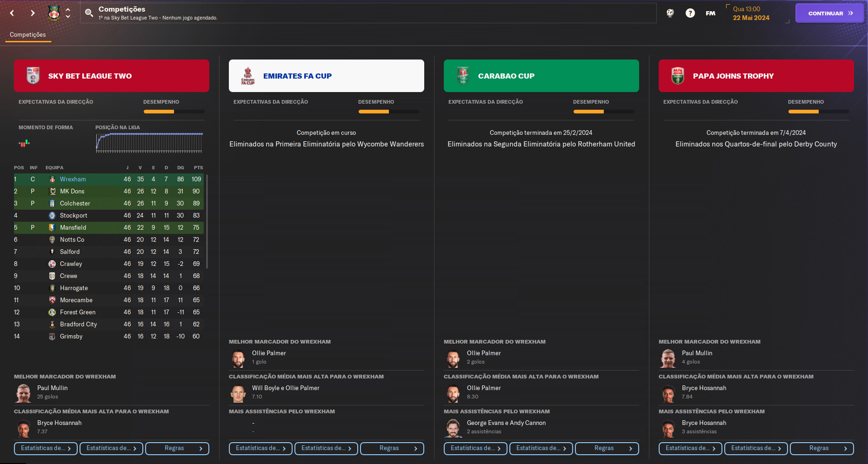The height and width of the screenshot is (464, 868).
Task: Open the FM menu
Action: click(710, 13)
